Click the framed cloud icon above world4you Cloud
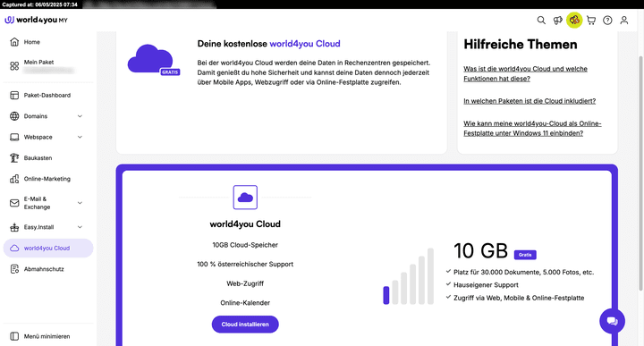The width and height of the screenshot is (644, 346). click(x=245, y=198)
